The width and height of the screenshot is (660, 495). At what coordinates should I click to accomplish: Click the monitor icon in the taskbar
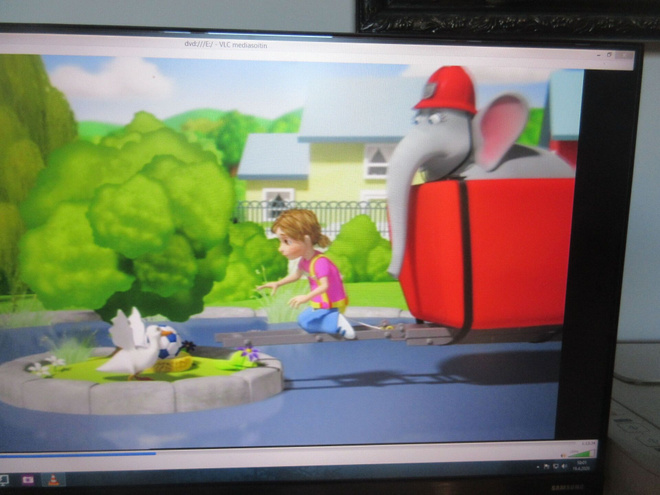[4, 479]
